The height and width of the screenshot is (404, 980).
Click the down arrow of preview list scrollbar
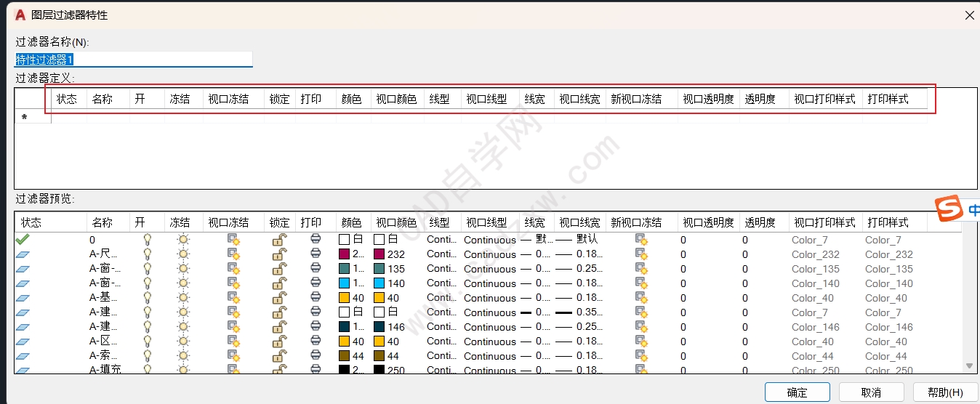(x=969, y=366)
